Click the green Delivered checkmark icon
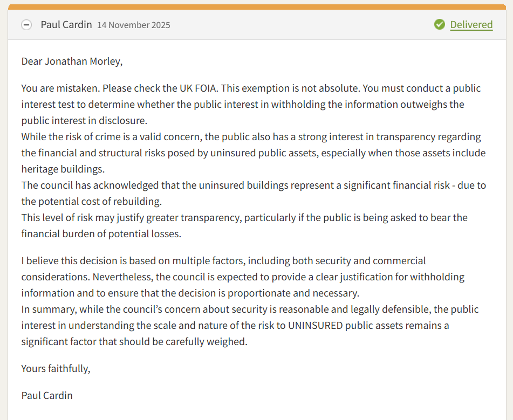Viewport: 513px width, 420px height. click(440, 25)
